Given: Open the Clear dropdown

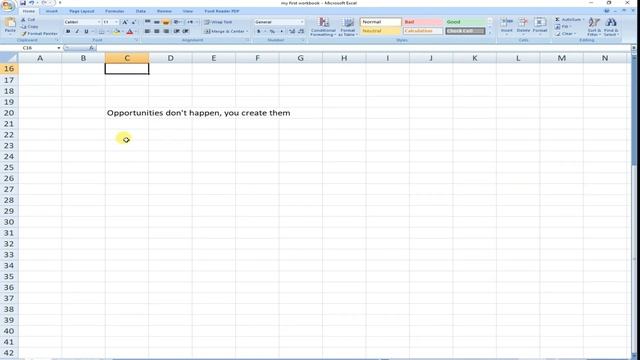Looking at the screenshot, I should 566,33.
